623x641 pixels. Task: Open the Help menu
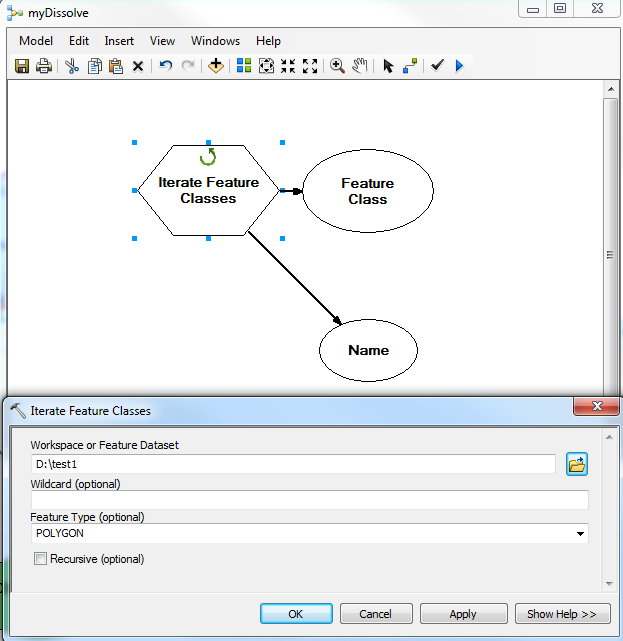pos(269,41)
